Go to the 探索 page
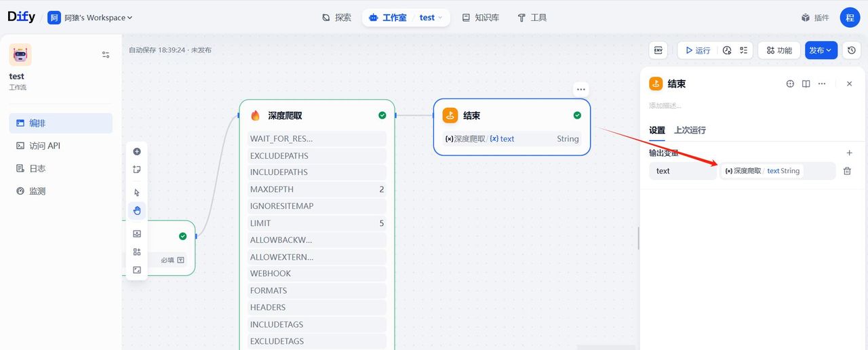This screenshot has width=868, height=350. pos(336,18)
